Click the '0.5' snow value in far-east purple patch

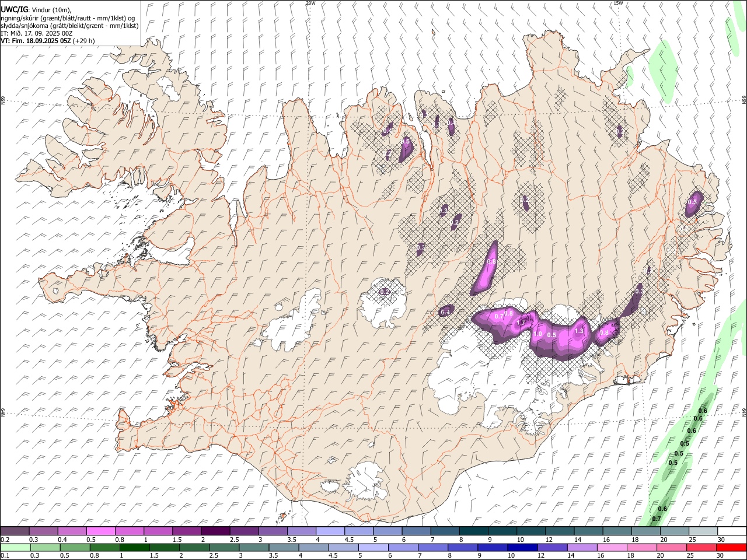693,202
